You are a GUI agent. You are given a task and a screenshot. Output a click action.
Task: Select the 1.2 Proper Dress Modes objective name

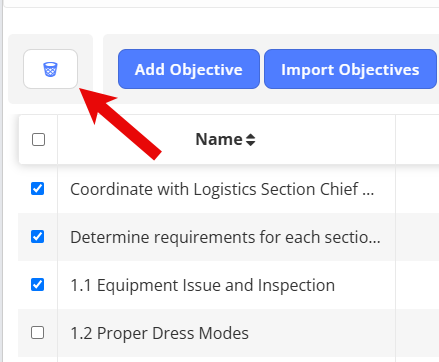(x=159, y=333)
